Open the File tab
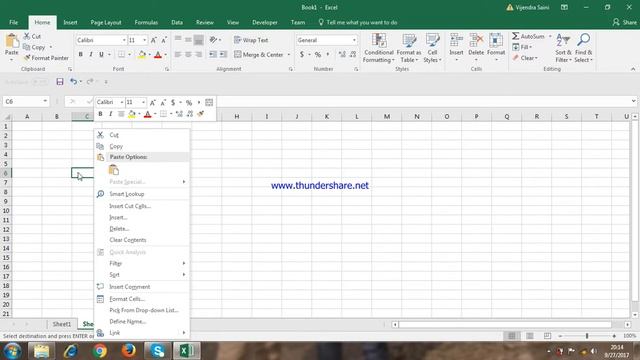The width and height of the screenshot is (640, 360). click(13, 22)
